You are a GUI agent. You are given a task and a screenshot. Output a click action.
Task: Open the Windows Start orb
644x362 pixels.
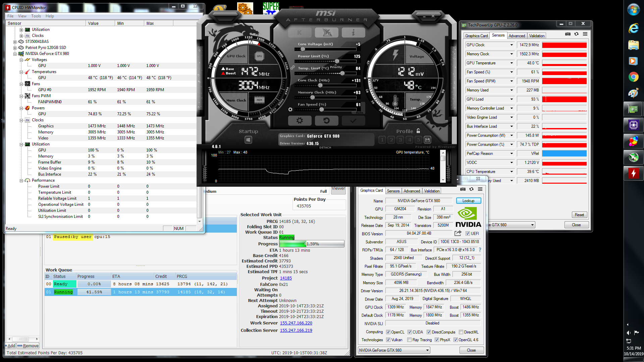(x=633, y=10)
